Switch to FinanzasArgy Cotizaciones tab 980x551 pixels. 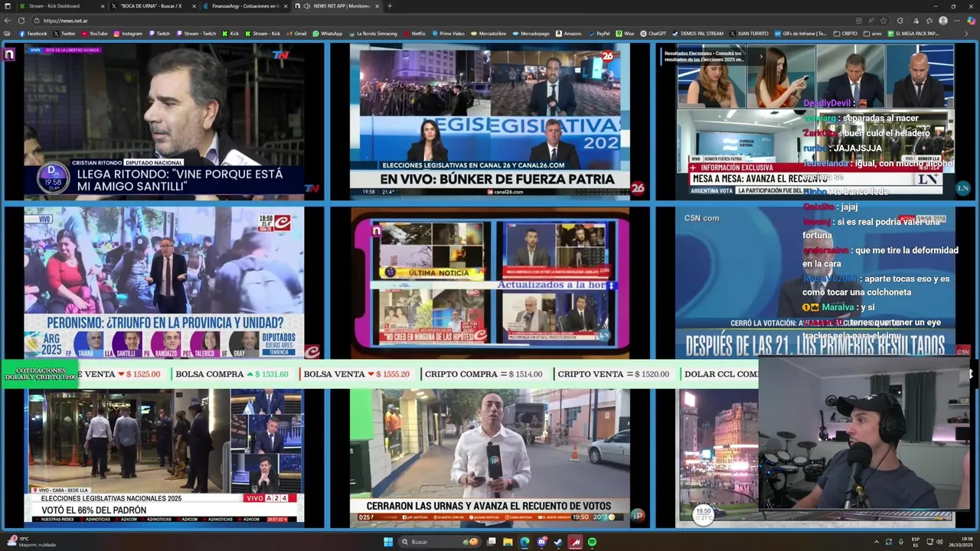point(245,6)
